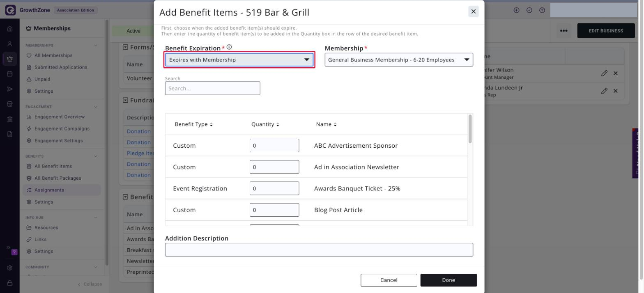Open Unpaid in sidebar
This screenshot has width=644, height=293.
coord(42,79)
